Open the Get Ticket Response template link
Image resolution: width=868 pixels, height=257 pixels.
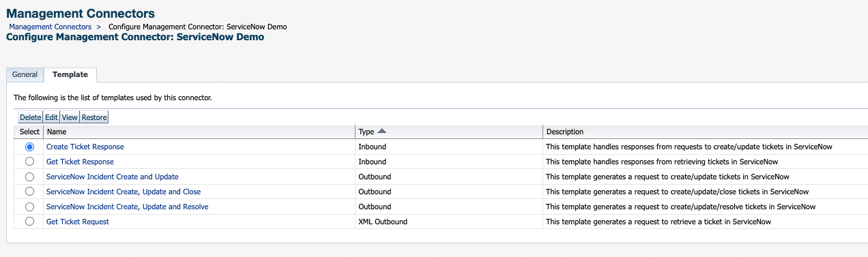click(x=80, y=162)
